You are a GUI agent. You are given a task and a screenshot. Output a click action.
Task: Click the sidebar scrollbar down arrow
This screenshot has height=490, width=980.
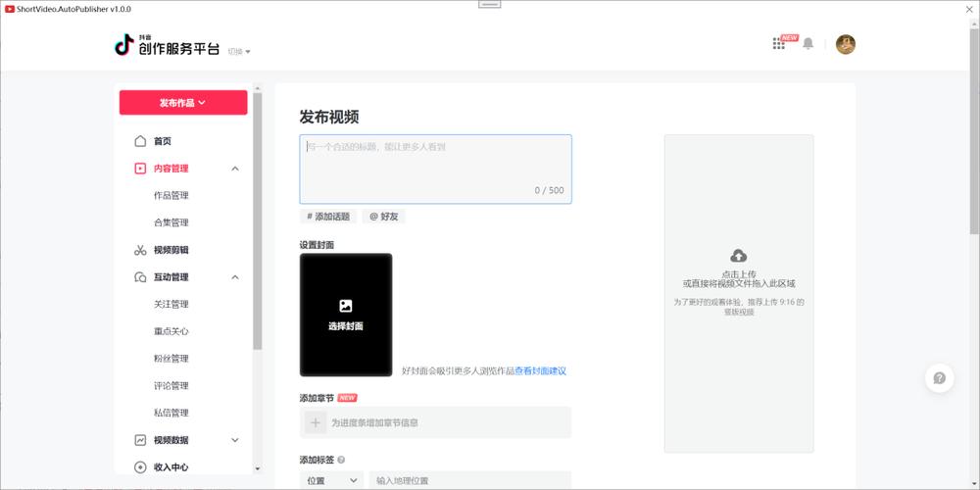[258, 468]
